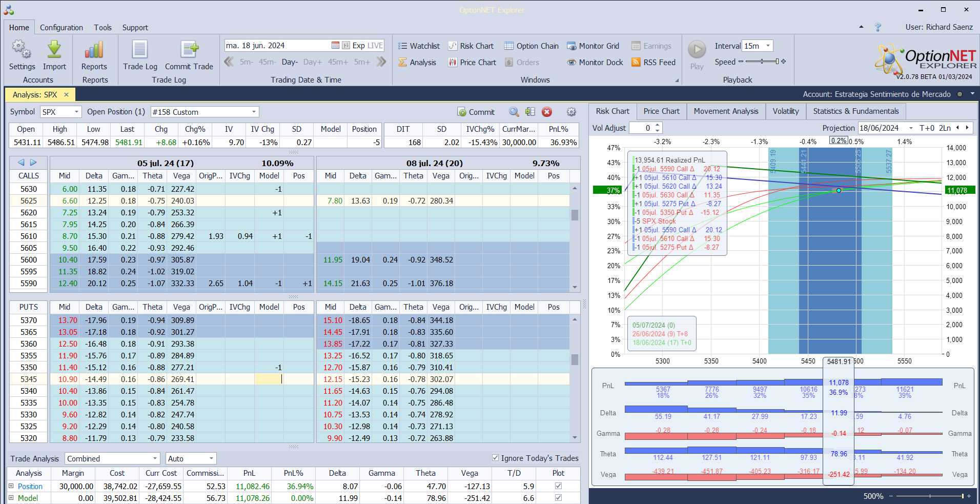Toggle Ignore Today's Trades checkbox
The image size is (980, 504).
pyautogui.click(x=495, y=458)
